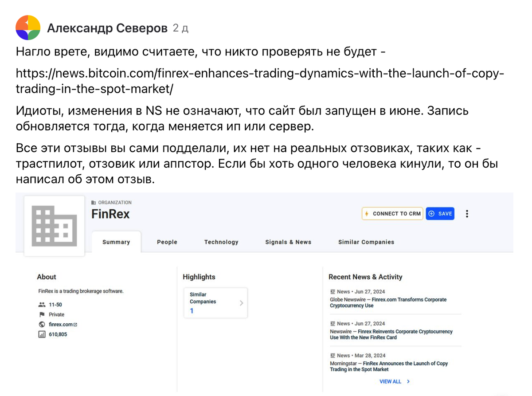532x396 pixels.
Task: Click the employees icon next to 11-50
Action: tap(42, 305)
